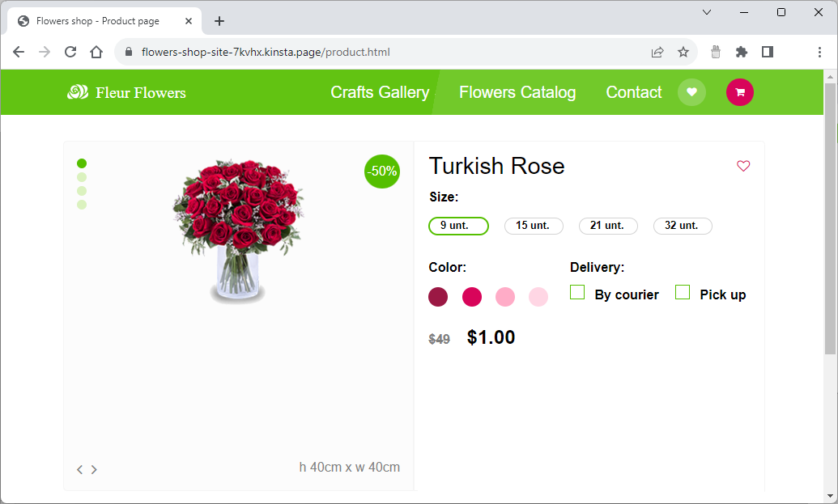Viewport: 838px width, 504px height.
Task: Click the browser extensions puzzle icon
Action: pos(741,51)
